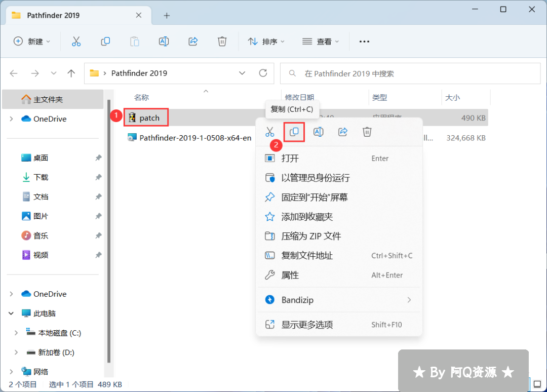Choose Add to Favorites (添加到收藏夹)
547x392 pixels.
coord(339,217)
